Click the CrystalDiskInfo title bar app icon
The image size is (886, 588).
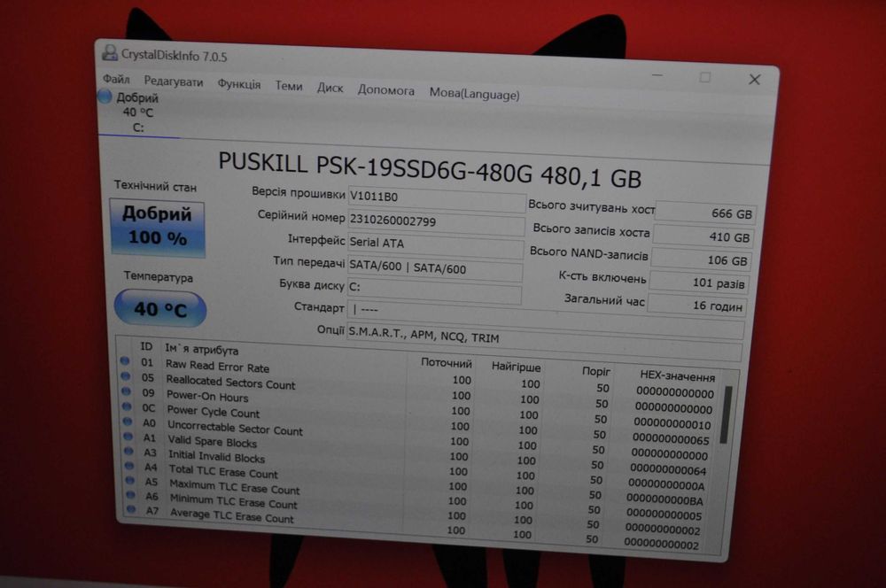[x=110, y=53]
